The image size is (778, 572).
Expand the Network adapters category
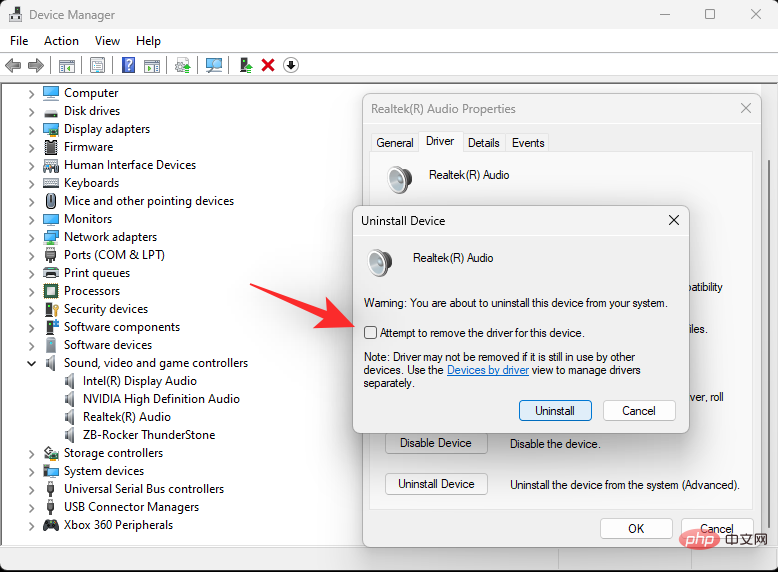click(31, 237)
